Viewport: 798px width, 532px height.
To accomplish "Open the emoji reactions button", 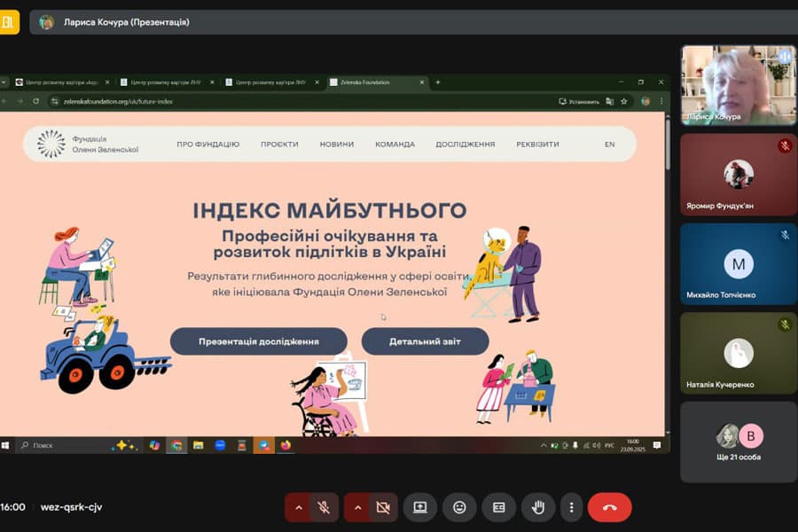I will (459, 507).
